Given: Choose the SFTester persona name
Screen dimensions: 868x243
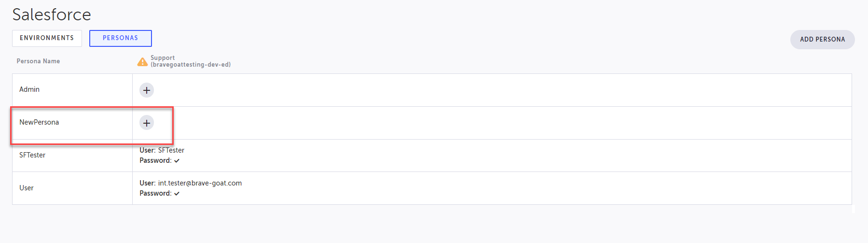Looking at the screenshot, I should pos(32,155).
